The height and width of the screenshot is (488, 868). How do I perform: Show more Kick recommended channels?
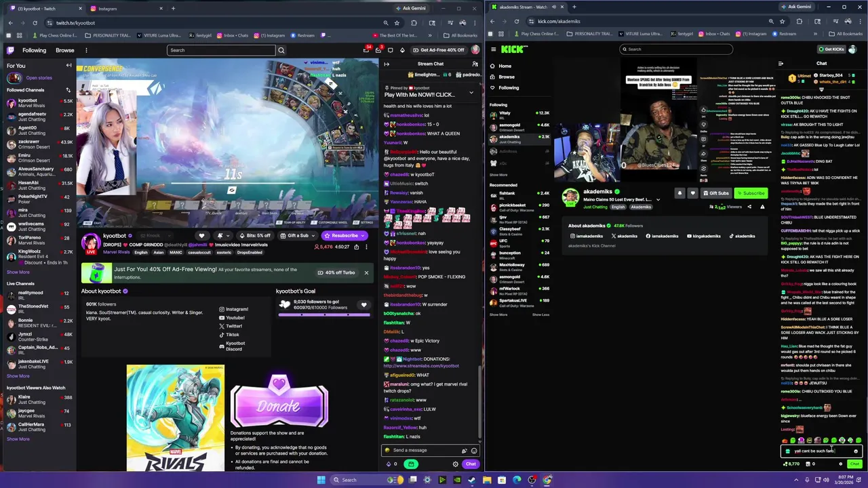[498, 314]
